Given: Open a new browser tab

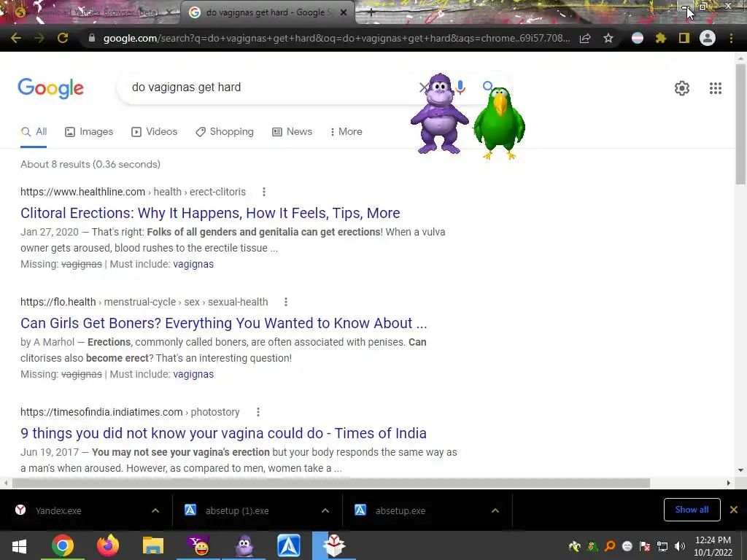Looking at the screenshot, I should point(371,13).
